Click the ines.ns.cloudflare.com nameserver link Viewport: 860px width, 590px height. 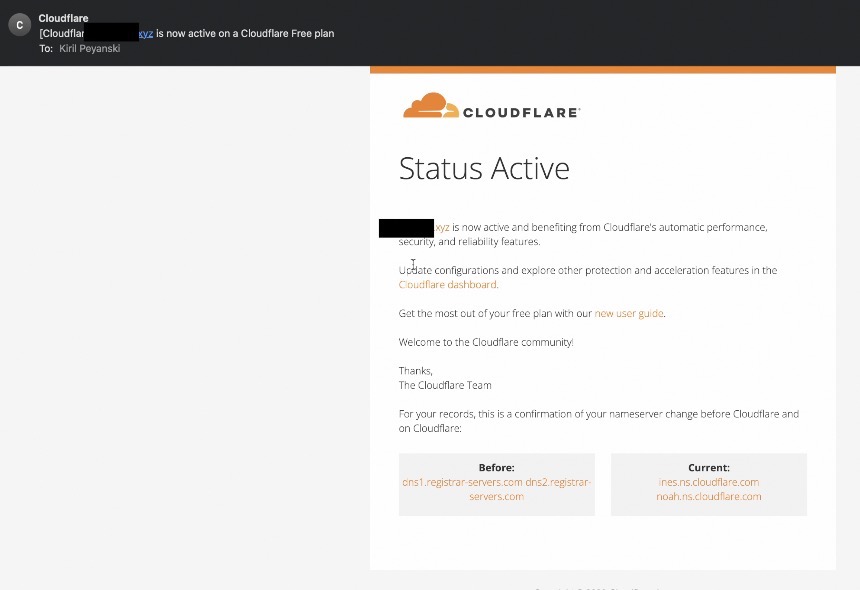tap(709, 482)
